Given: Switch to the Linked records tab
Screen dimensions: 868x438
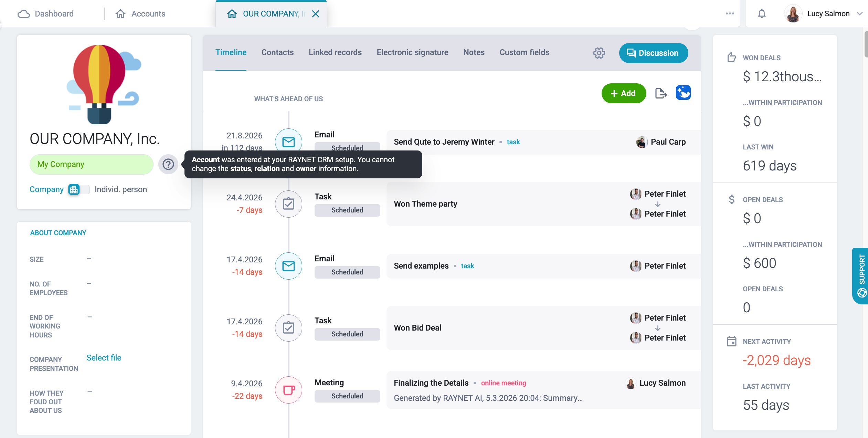Looking at the screenshot, I should [x=335, y=52].
